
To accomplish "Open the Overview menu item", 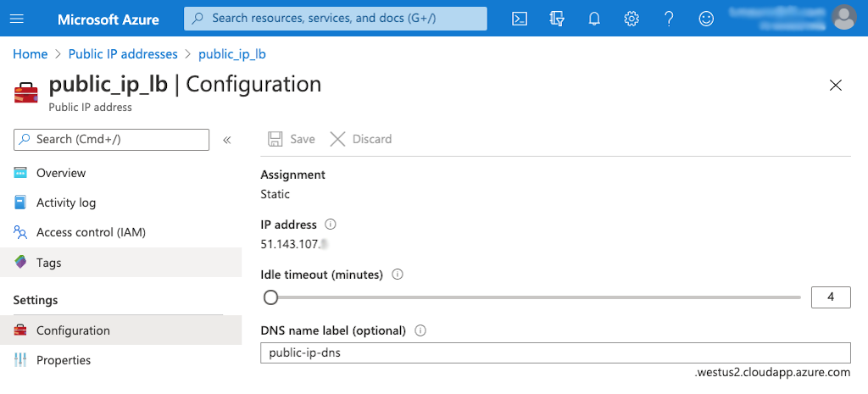I will coord(61,173).
